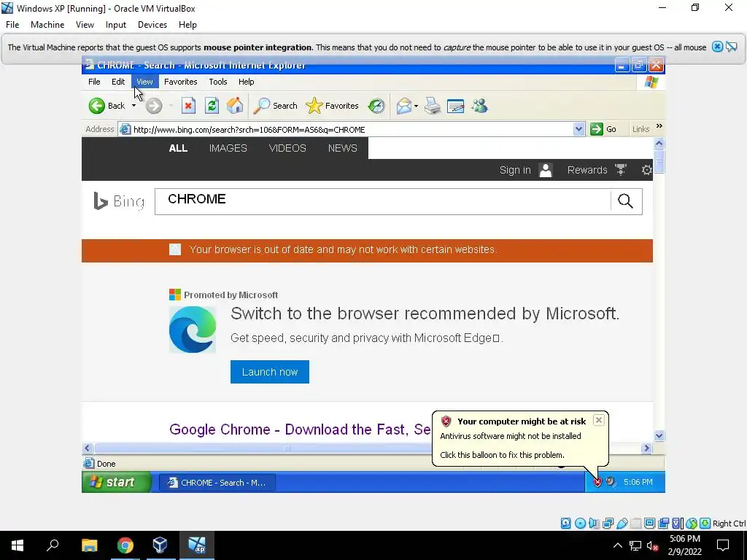The image size is (747, 560).
Task: Open the Favorites star button
Action: tap(332, 106)
